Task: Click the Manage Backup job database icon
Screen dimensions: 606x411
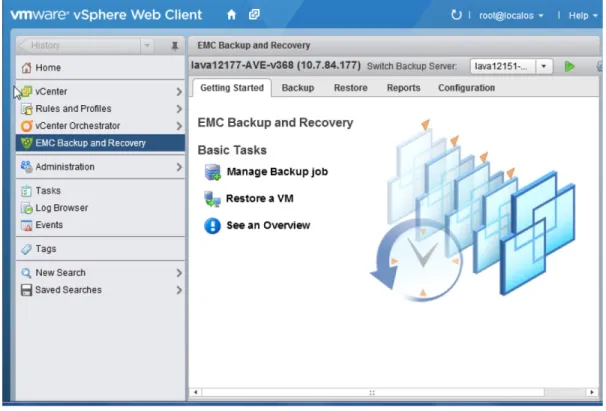Action: click(212, 172)
